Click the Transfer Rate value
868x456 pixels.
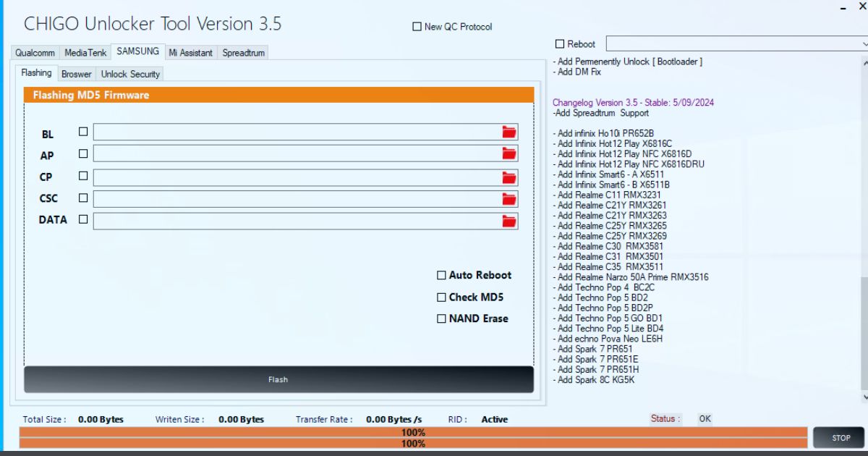[394, 420]
